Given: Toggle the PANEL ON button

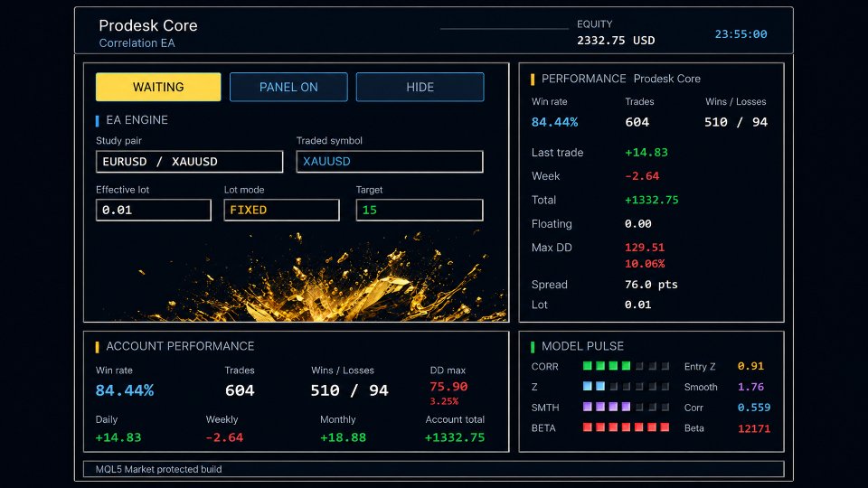Looking at the screenshot, I should point(288,87).
